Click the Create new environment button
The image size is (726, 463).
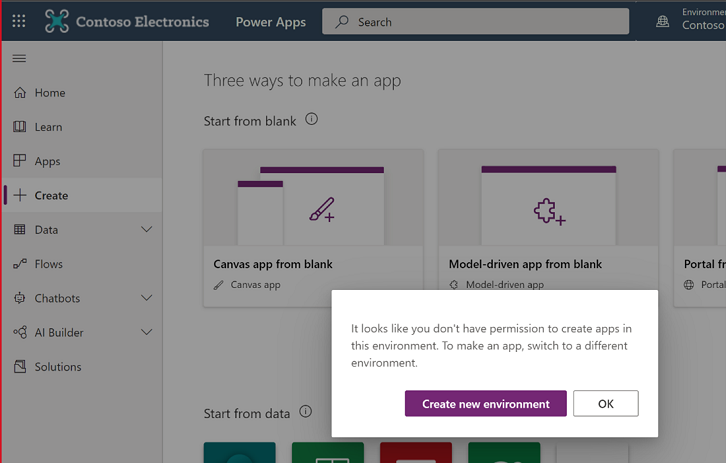click(486, 403)
